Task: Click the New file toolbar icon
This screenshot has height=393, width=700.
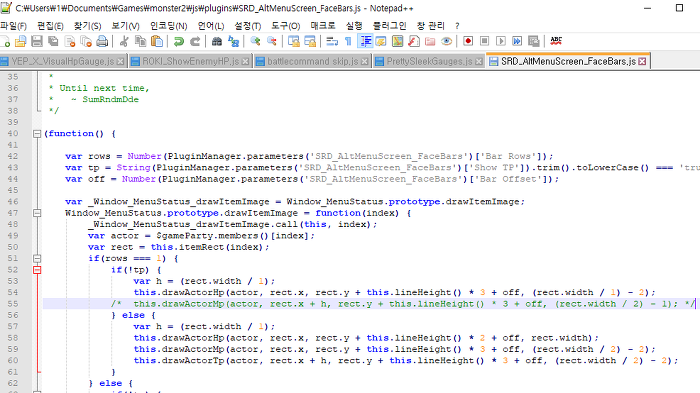Action: 5,42
